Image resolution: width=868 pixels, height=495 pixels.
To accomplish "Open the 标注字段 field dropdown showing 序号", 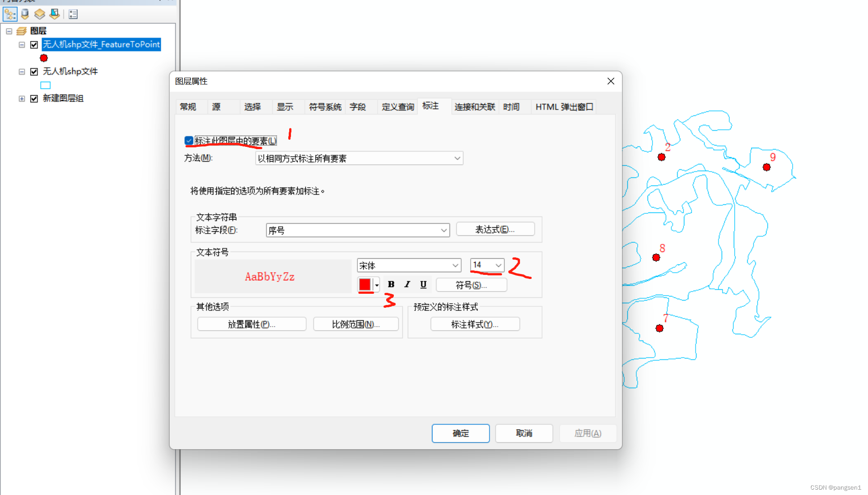I will coord(444,230).
